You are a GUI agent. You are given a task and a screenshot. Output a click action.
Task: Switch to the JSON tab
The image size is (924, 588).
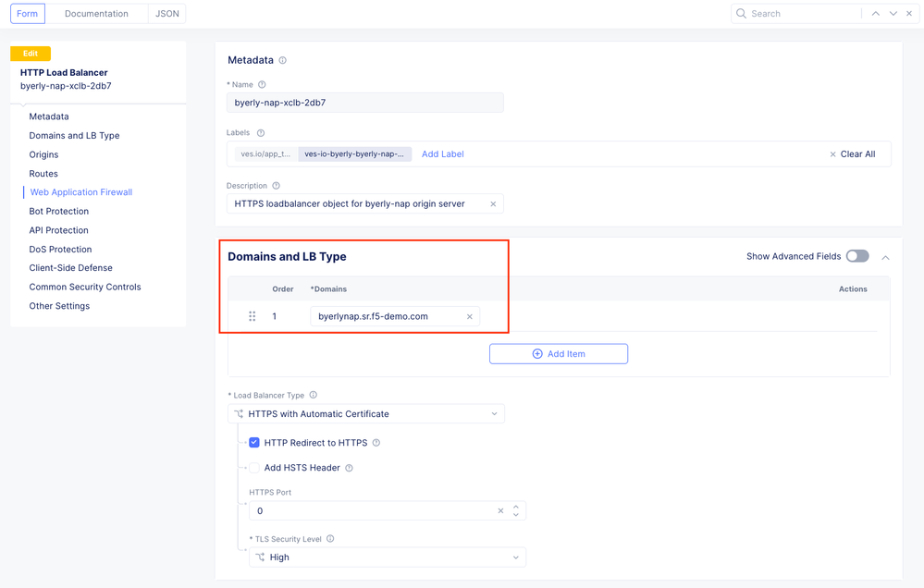coord(167,14)
